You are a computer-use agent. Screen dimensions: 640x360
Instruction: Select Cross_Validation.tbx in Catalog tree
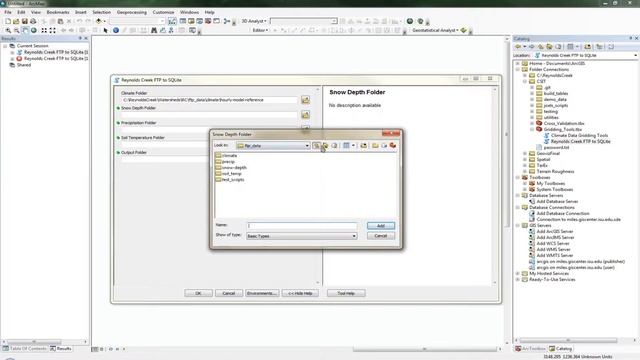560,124
